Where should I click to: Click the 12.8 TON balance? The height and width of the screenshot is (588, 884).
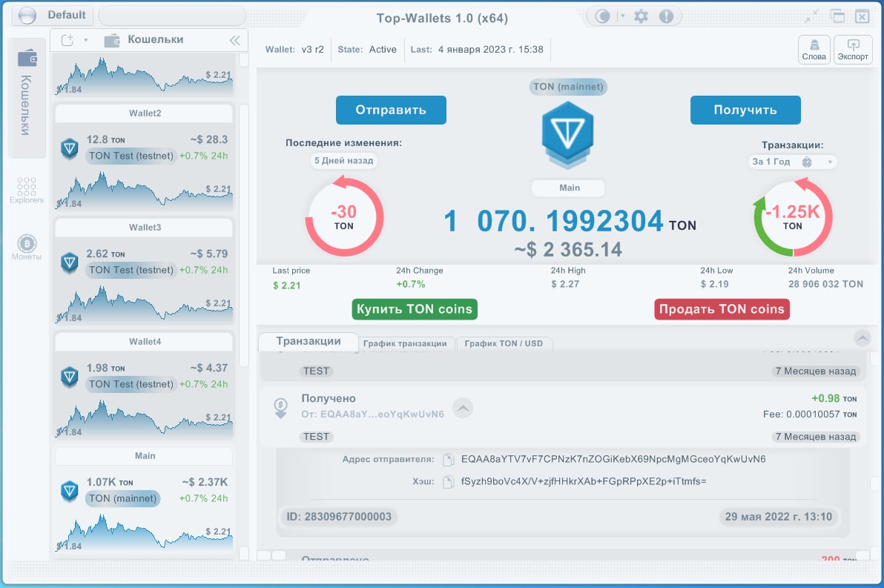[x=105, y=139]
